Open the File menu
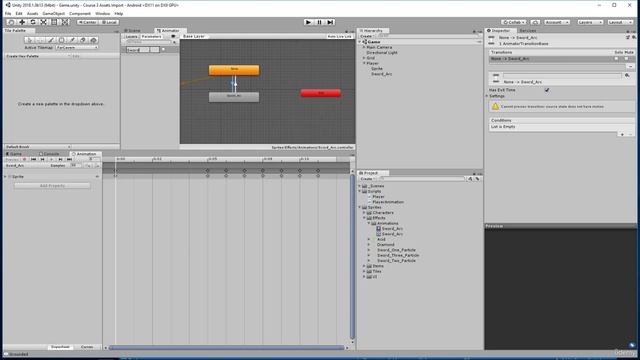The image size is (640, 360). coord(8,13)
